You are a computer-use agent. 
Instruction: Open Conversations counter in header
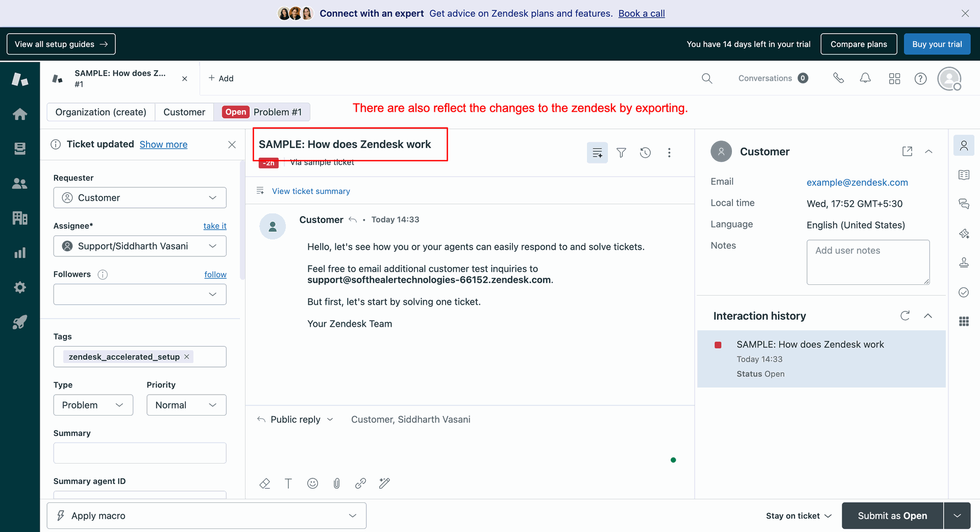tap(773, 78)
